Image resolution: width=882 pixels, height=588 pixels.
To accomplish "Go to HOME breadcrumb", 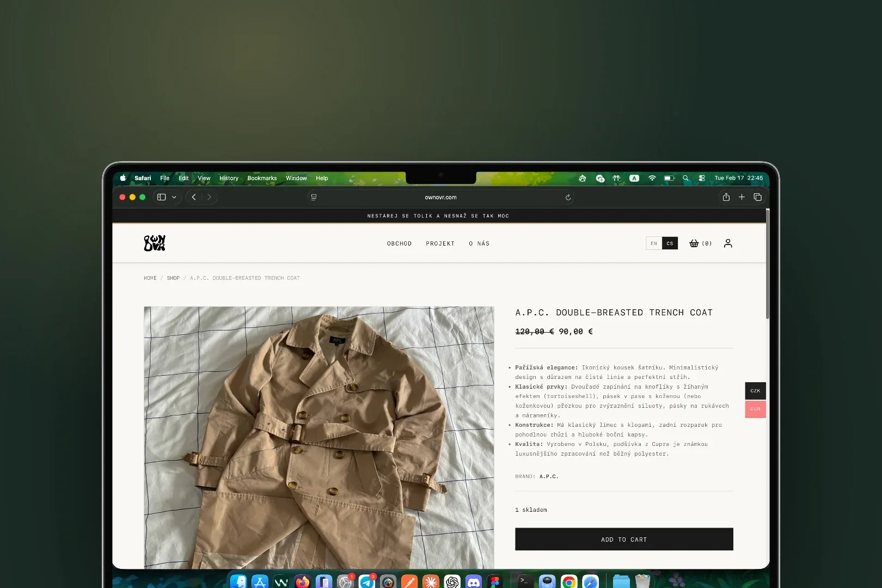I will click(x=150, y=278).
